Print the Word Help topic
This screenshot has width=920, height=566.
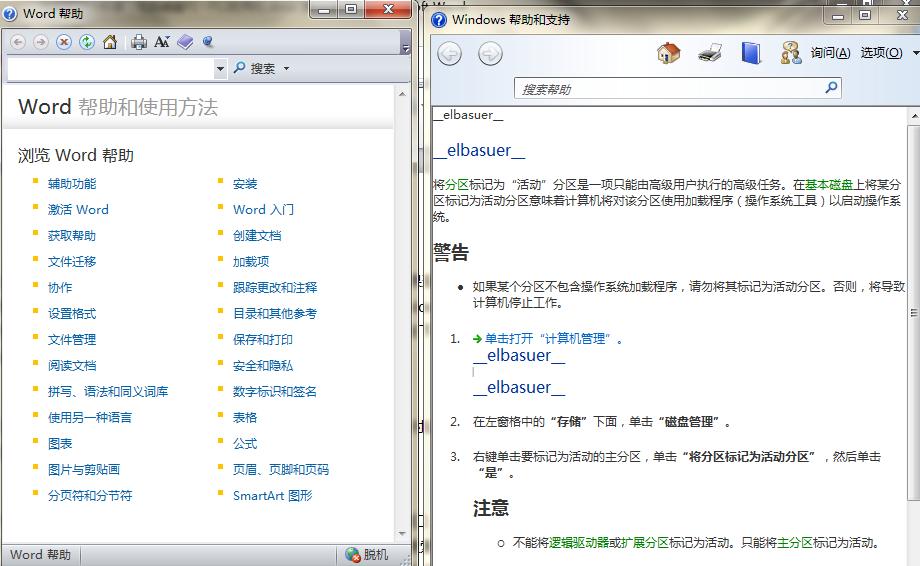(x=138, y=42)
